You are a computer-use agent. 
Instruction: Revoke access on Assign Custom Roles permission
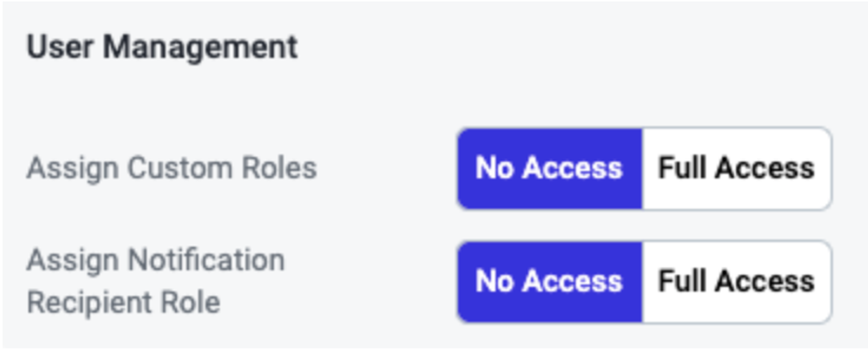[549, 169]
